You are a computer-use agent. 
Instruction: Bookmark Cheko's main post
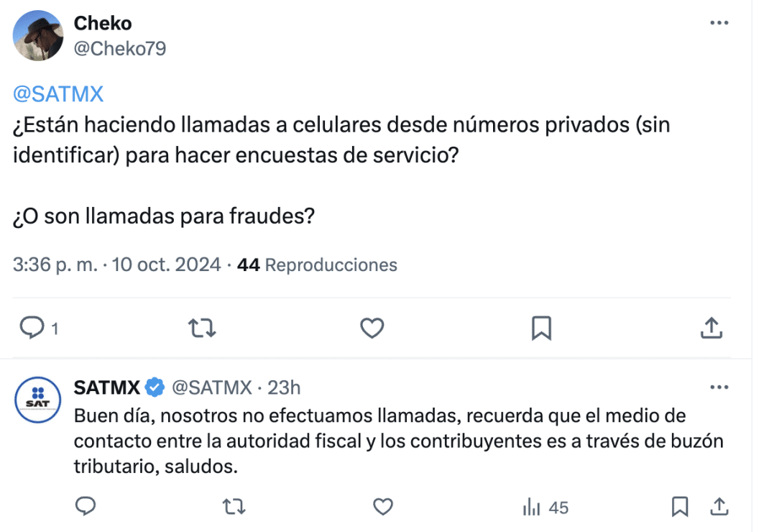540,329
